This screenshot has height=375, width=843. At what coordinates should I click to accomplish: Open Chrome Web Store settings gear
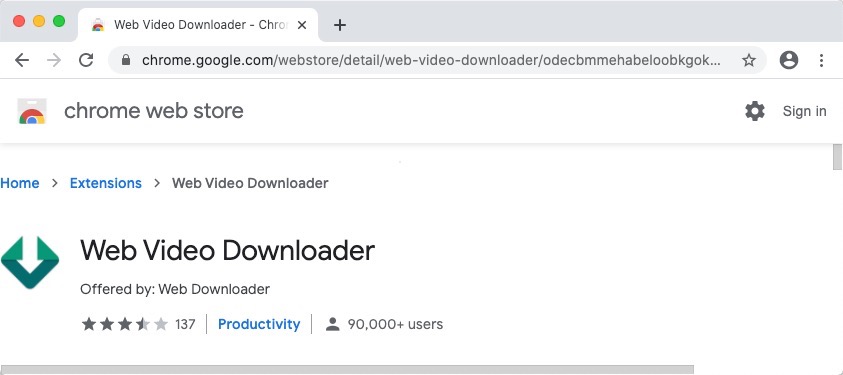point(754,111)
